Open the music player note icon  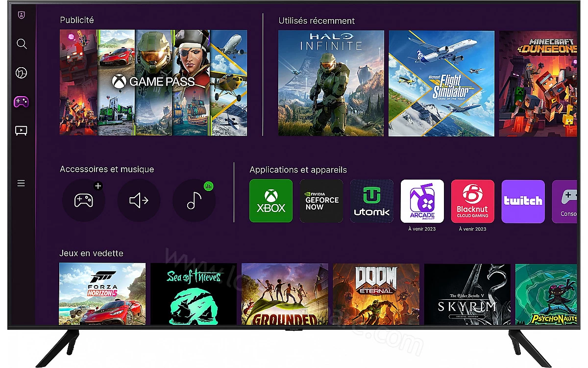pyautogui.click(x=194, y=201)
